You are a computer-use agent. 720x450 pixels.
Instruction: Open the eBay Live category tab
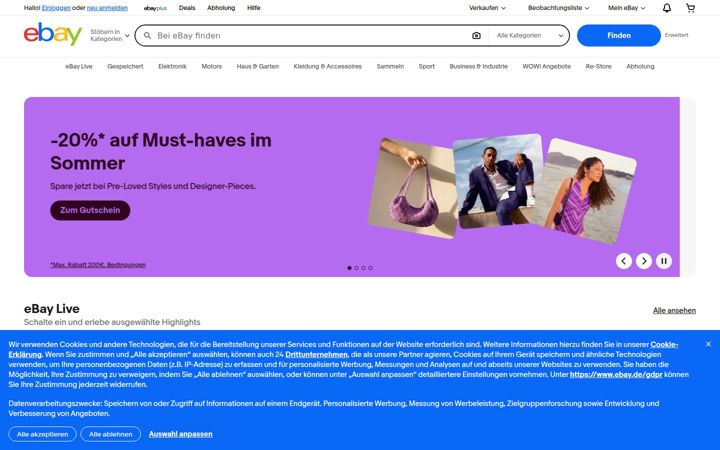pyautogui.click(x=79, y=67)
